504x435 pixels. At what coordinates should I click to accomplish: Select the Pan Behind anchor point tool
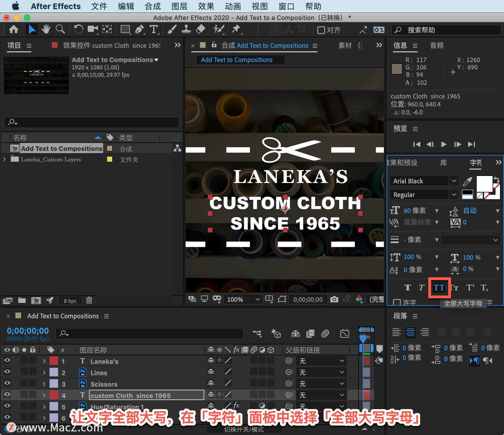(x=107, y=29)
